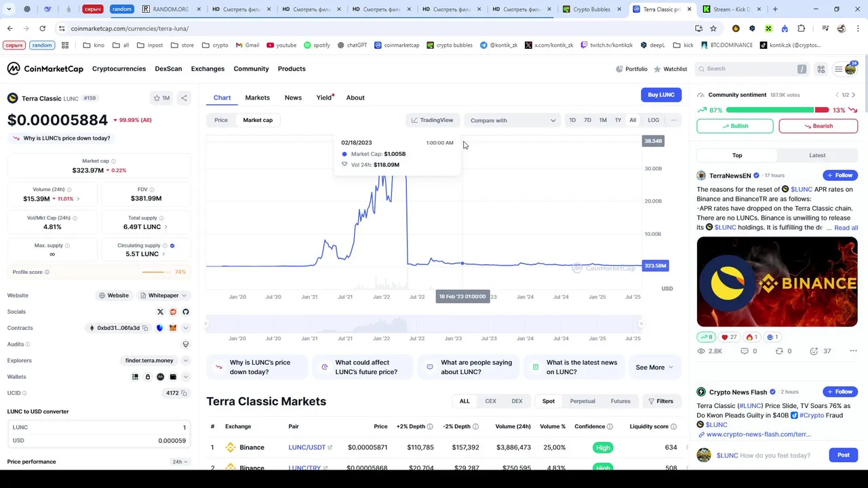Screen dimensions: 868x488
Task: Expand the Wallets chevron
Action: (x=186, y=377)
